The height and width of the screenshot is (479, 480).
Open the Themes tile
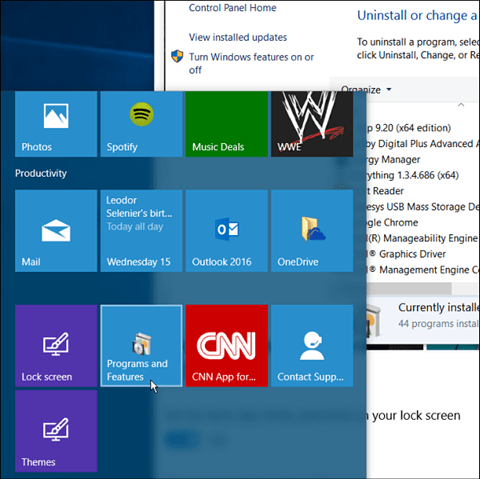point(56,431)
